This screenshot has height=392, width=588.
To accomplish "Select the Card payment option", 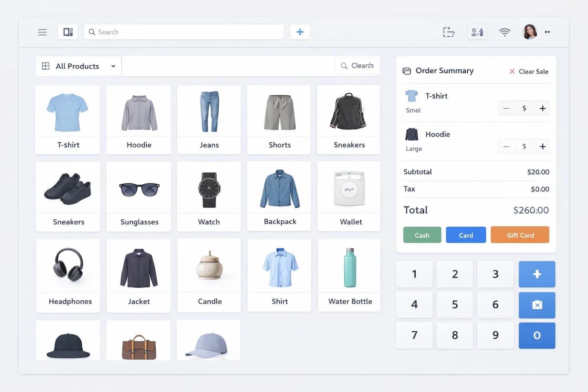I will pyautogui.click(x=465, y=235).
